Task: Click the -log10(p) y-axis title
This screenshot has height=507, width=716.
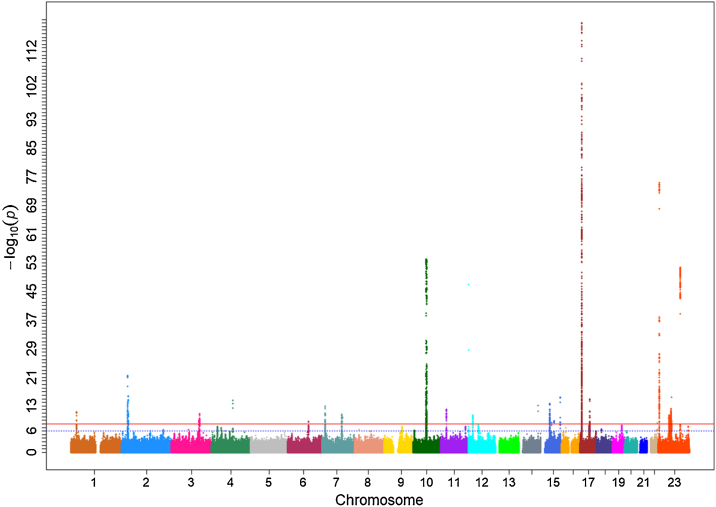Action: (x=11, y=237)
